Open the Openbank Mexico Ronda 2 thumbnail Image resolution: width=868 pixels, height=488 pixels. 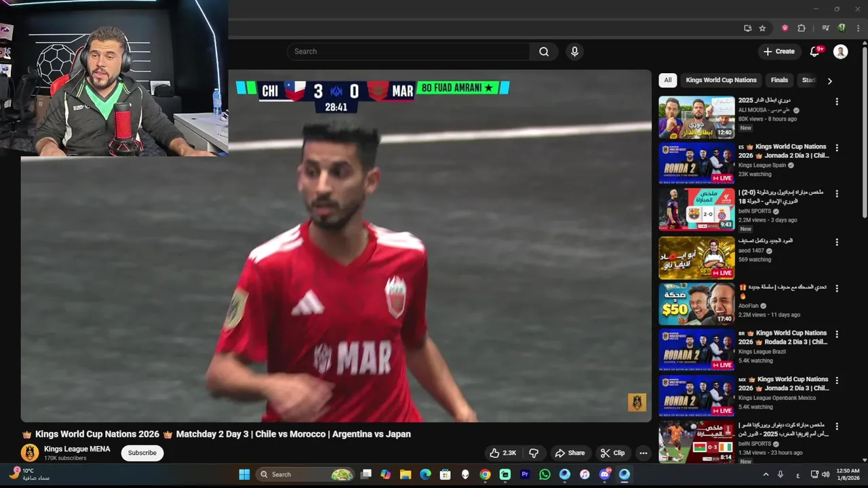click(696, 396)
